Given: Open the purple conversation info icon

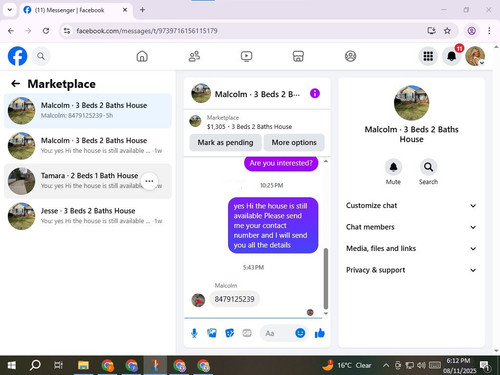Looking at the screenshot, I should [x=315, y=93].
